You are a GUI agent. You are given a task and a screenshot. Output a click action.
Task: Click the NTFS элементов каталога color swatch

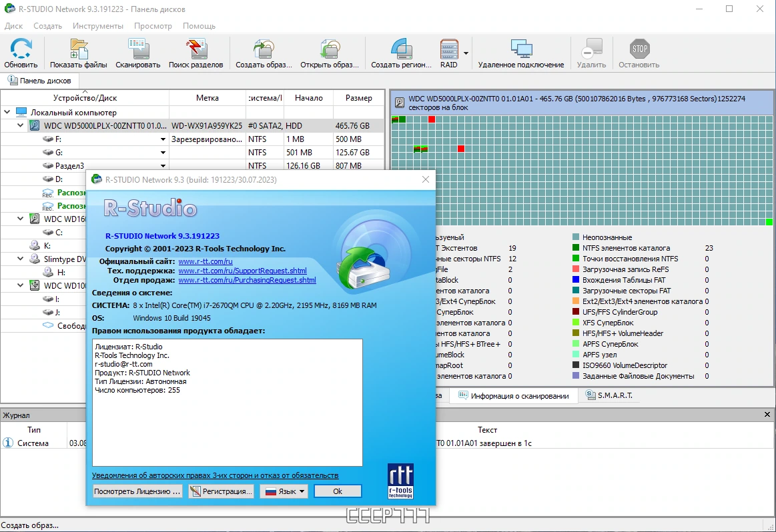tap(576, 248)
